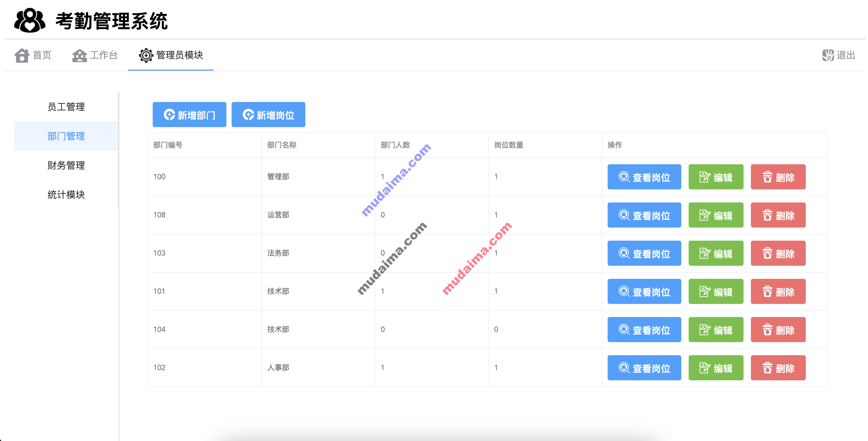Click the trash icon in row 103
Screen dimensions: 868x441
[x=767, y=253]
